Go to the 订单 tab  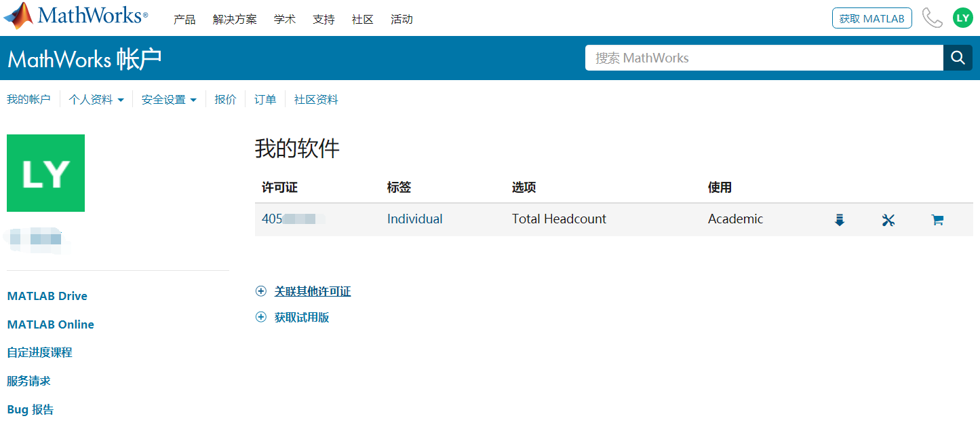coord(265,100)
